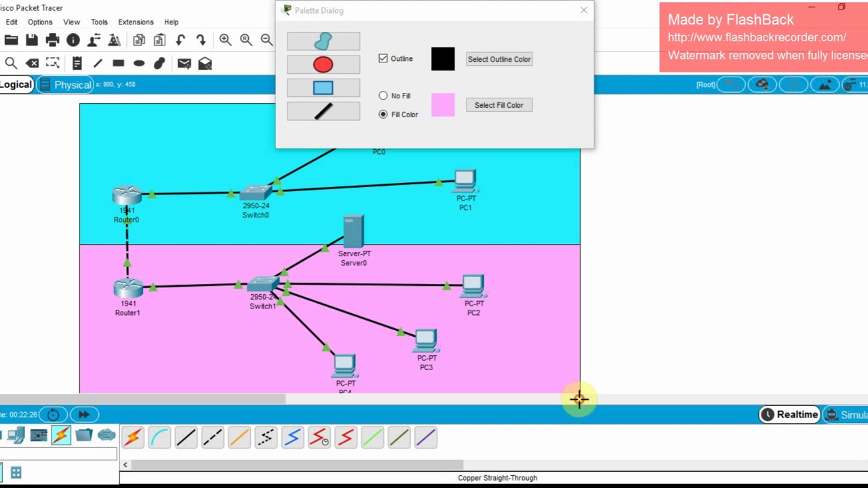
Task: Select the Draw Line tool
Action: [x=98, y=63]
